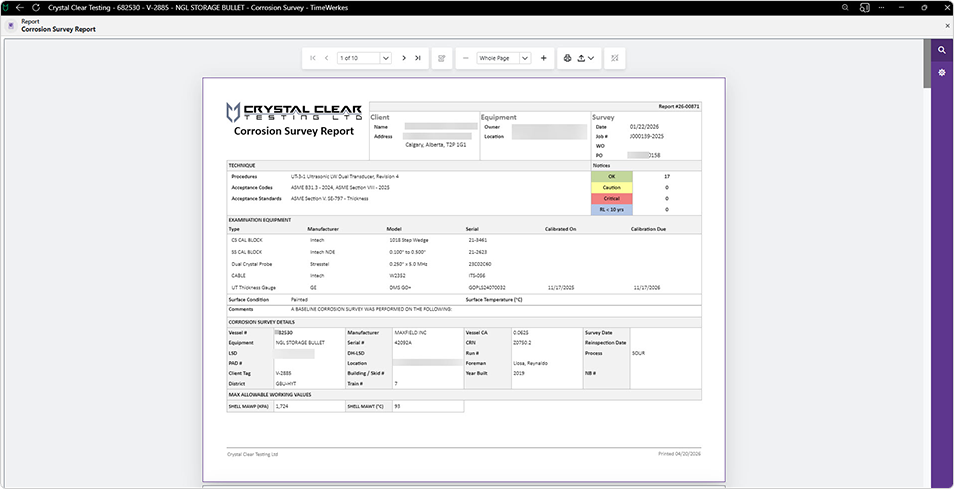The height and width of the screenshot is (489, 954).
Task: Click process value 'SOUR'
Action: point(638,353)
